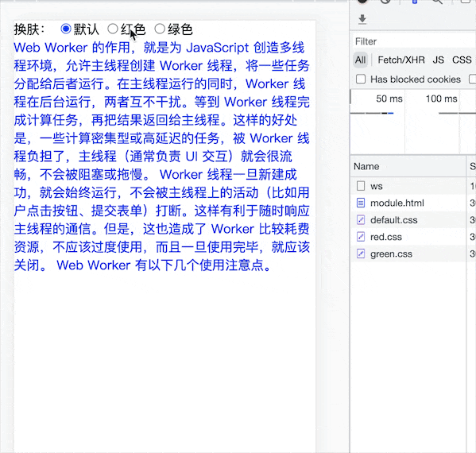This screenshot has width=476, height=453.
Task: Click the module.html document icon
Action: (361, 203)
